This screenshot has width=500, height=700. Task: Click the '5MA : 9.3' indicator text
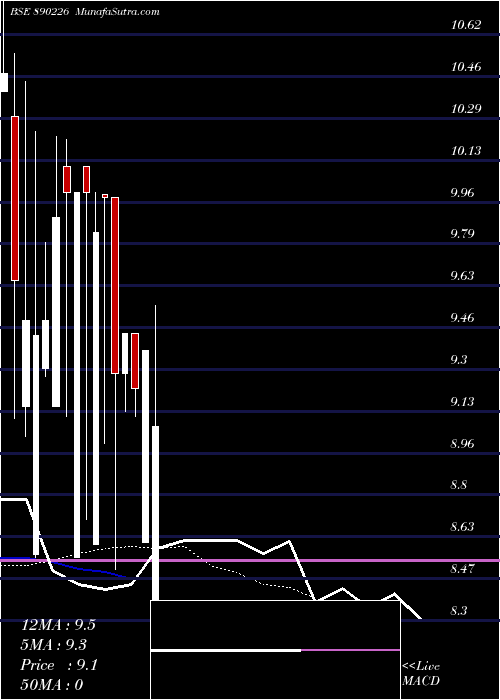pyautogui.click(x=54, y=645)
